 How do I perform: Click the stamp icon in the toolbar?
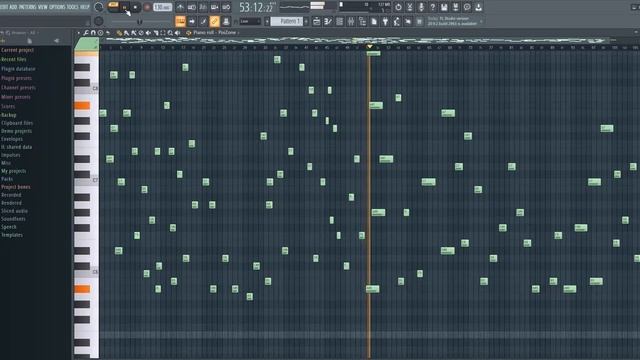tap(226, 21)
